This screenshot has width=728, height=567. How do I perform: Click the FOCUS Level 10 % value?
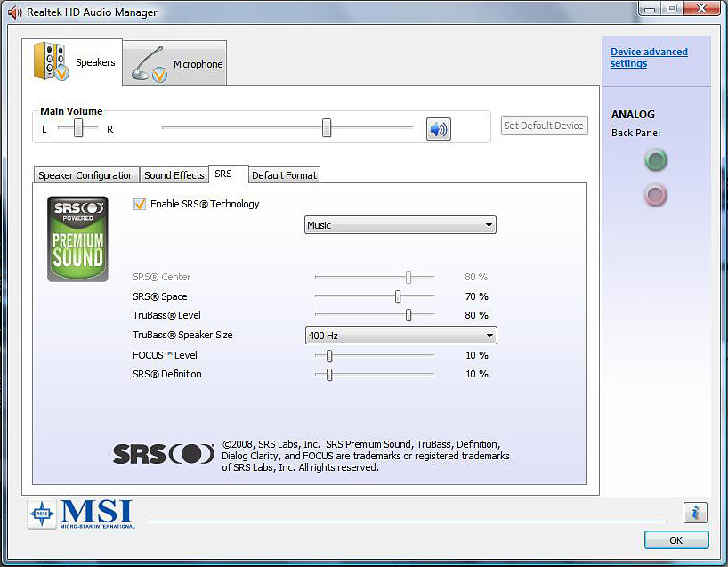coord(477,355)
